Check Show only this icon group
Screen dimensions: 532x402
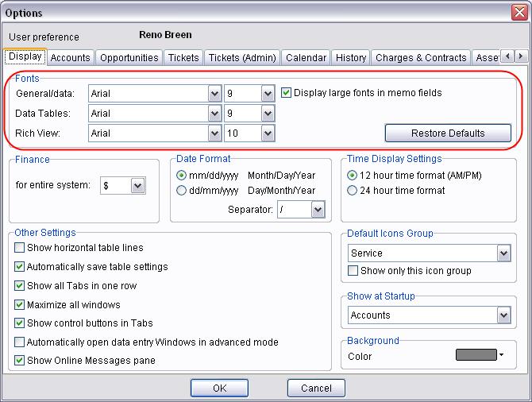[353, 271]
